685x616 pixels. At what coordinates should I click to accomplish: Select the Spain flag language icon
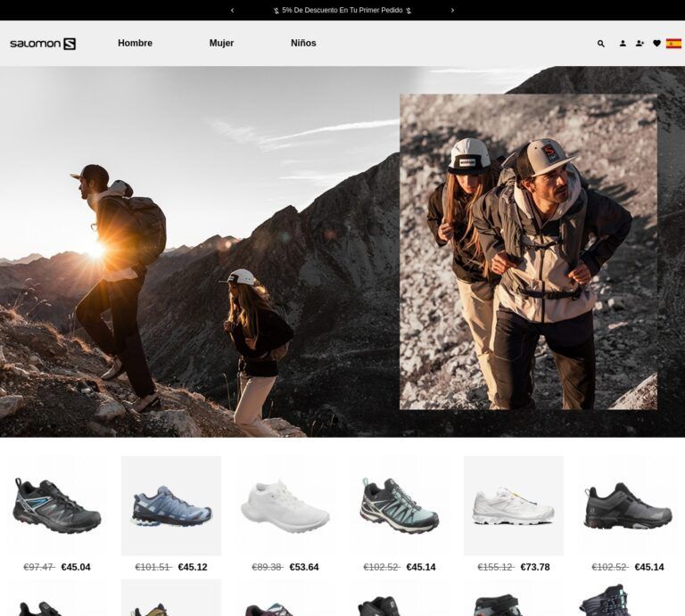(x=673, y=43)
